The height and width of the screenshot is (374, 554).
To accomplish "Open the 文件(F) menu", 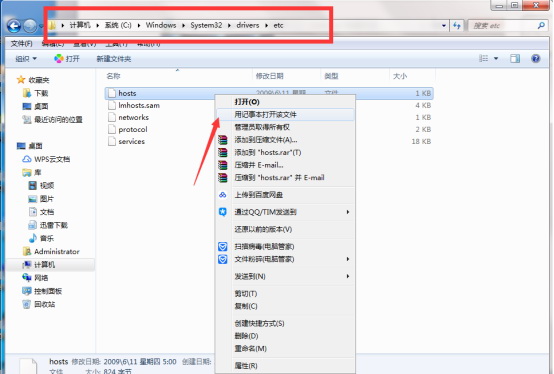I will [22, 43].
